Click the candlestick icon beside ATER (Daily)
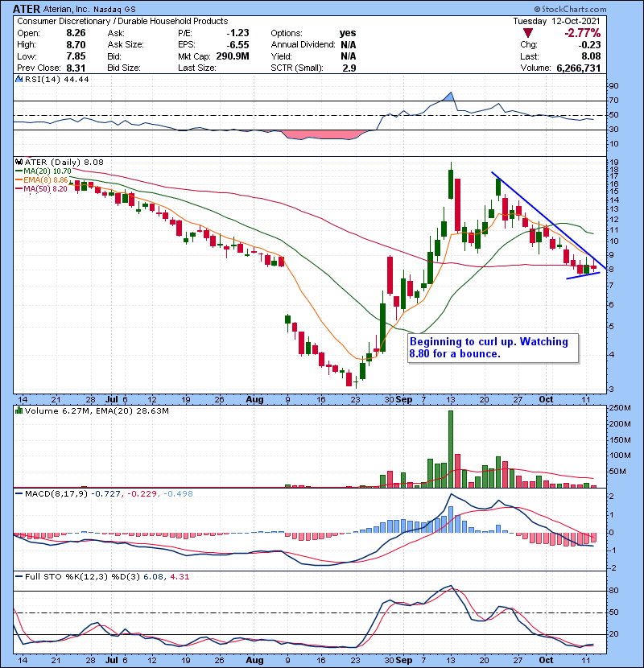Viewport: 644px width, 668px height. click(19, 163)
